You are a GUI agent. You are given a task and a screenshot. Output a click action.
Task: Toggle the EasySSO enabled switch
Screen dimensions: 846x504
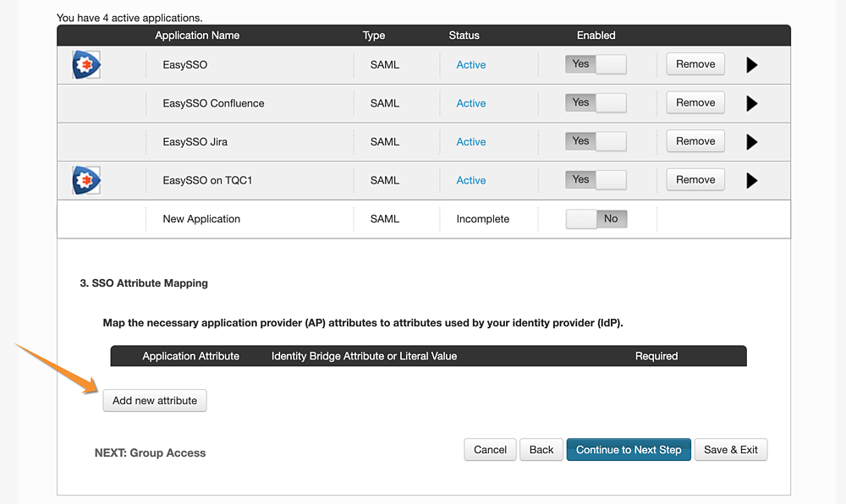tap(596, 64)
